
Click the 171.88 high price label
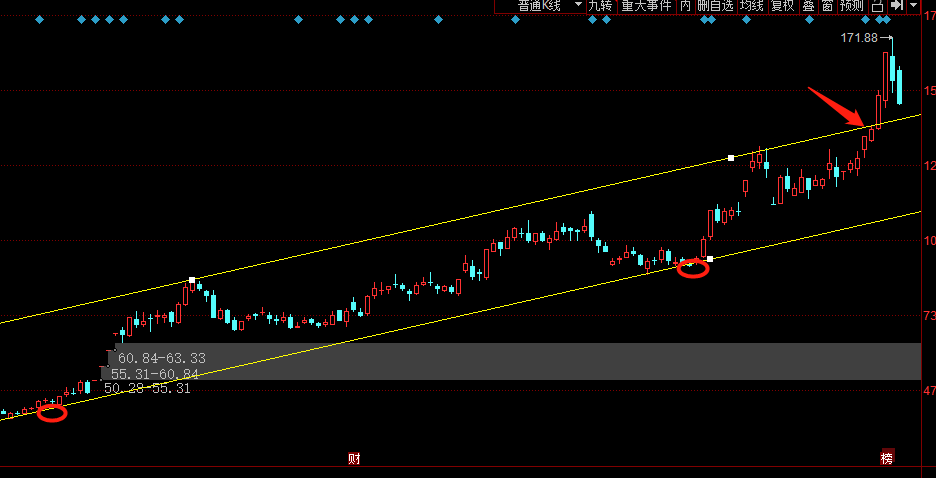[860, 38]
